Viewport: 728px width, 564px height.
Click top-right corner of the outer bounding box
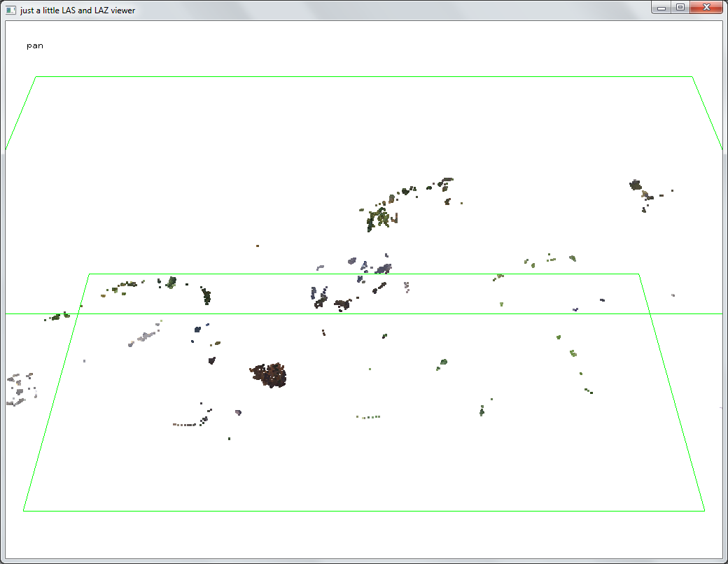pyautogui.click(x=692, y=77)
